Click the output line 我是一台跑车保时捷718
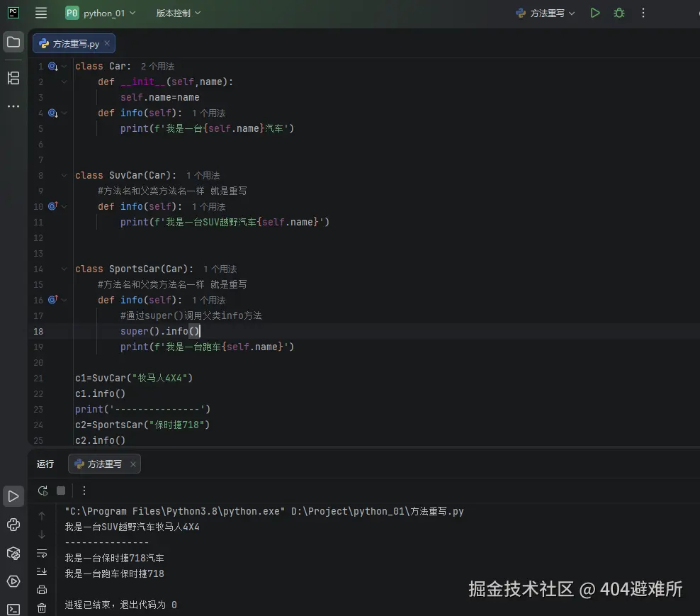The width and height of the screenshot is (700, 616). coord(114,573)
